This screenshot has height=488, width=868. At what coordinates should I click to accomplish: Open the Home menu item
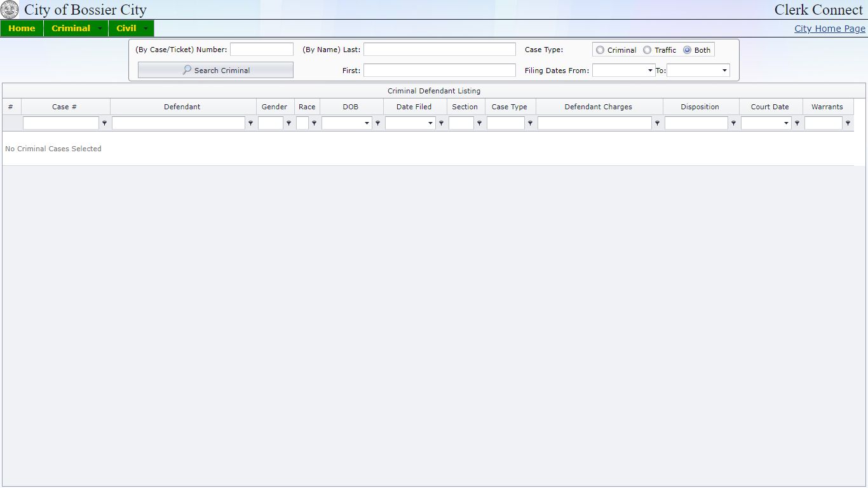coord(22,29)
